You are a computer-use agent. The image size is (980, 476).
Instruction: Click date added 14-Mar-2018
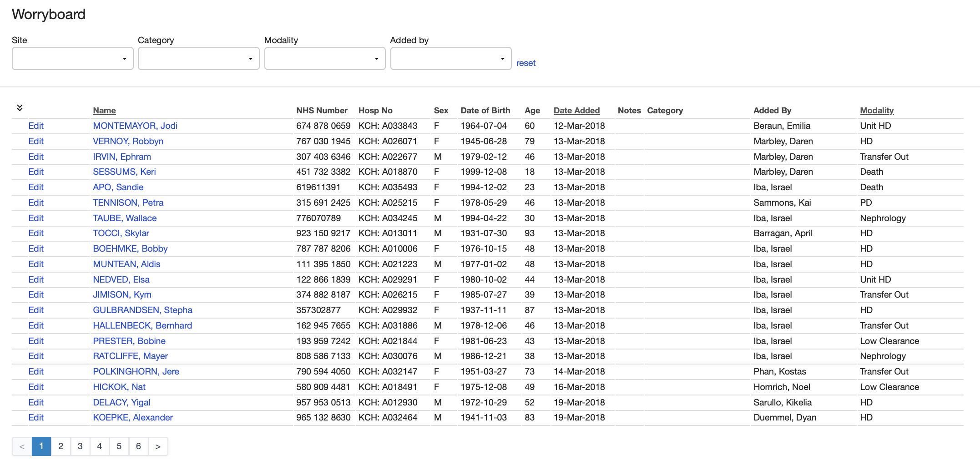coord(579,372)
